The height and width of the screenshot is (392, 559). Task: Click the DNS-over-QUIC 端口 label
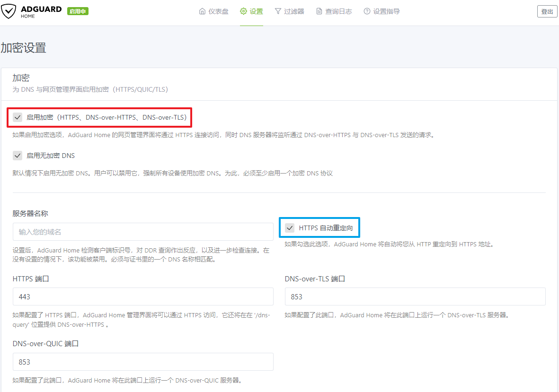[45, 344]
